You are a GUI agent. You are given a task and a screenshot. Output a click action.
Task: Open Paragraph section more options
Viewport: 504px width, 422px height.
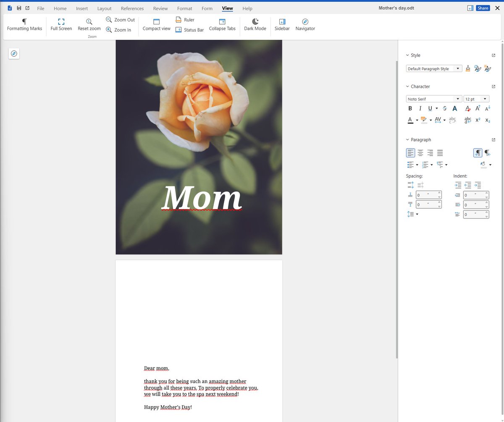point(493,140)
